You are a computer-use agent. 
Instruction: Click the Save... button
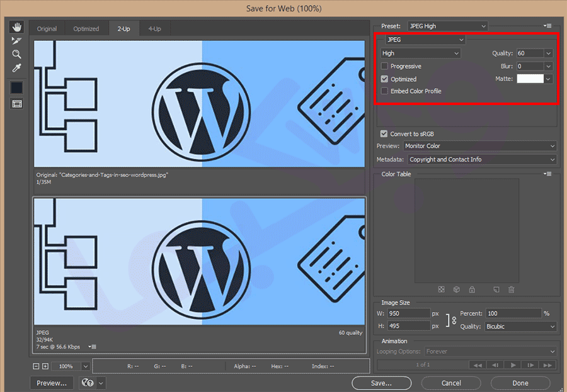[x=381, y=383]
